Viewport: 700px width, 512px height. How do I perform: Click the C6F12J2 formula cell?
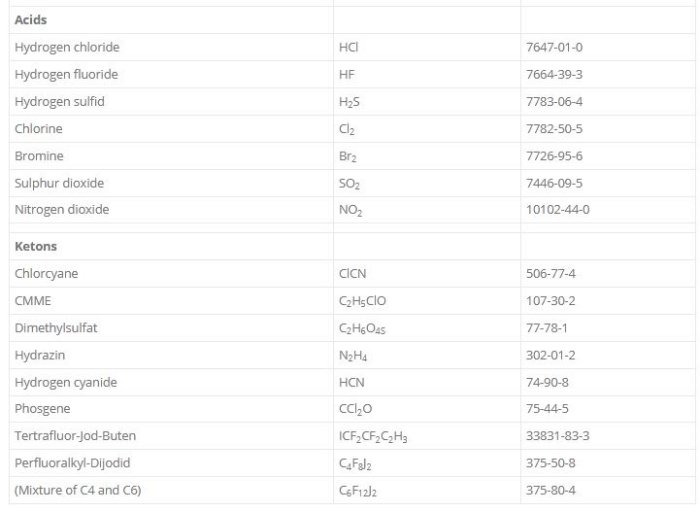[360, 490]
